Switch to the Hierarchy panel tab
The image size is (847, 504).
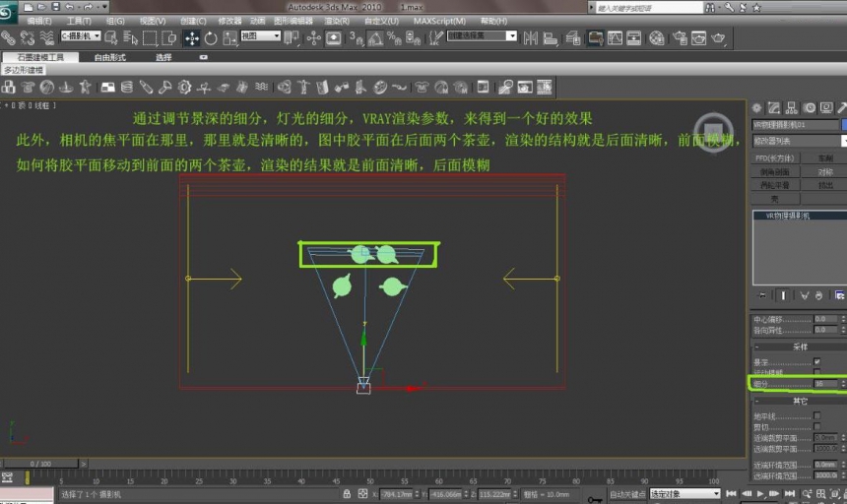[x=792, y=108]
